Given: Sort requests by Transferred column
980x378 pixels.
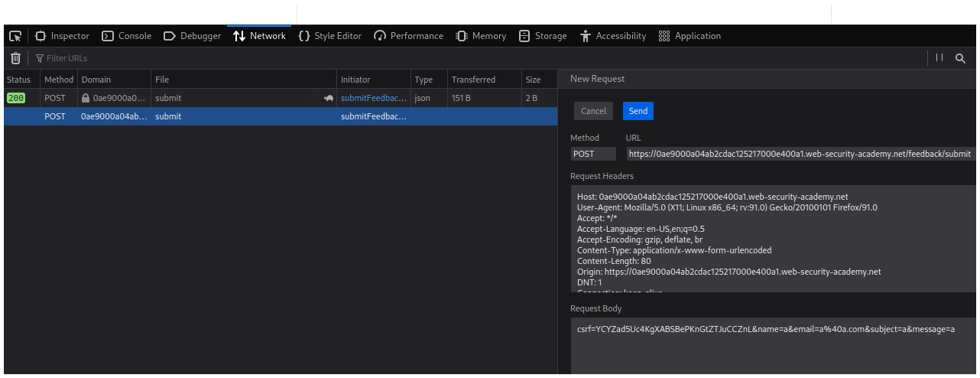Looking at the screenshot, I should click(473, 80).
